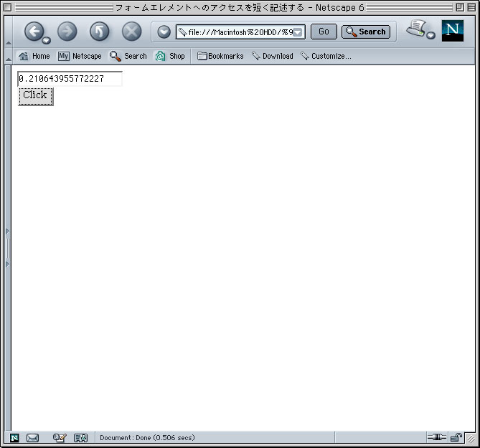Viewport: 480px width, 448px height.
Task: Click the Search button beside Go
Action: click(366, 32)
